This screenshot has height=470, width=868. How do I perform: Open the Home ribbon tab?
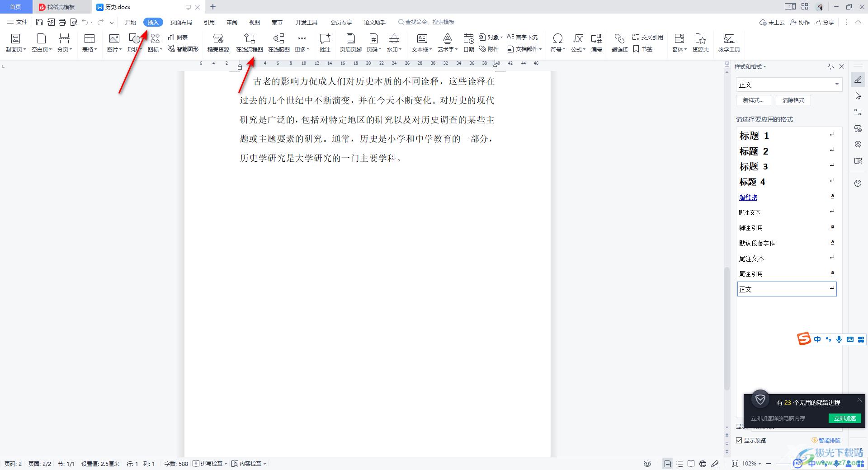click(131, 22)
